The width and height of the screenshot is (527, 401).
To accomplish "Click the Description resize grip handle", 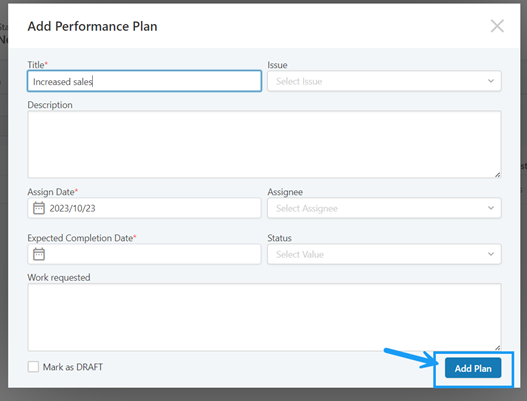I will (497, 174).
